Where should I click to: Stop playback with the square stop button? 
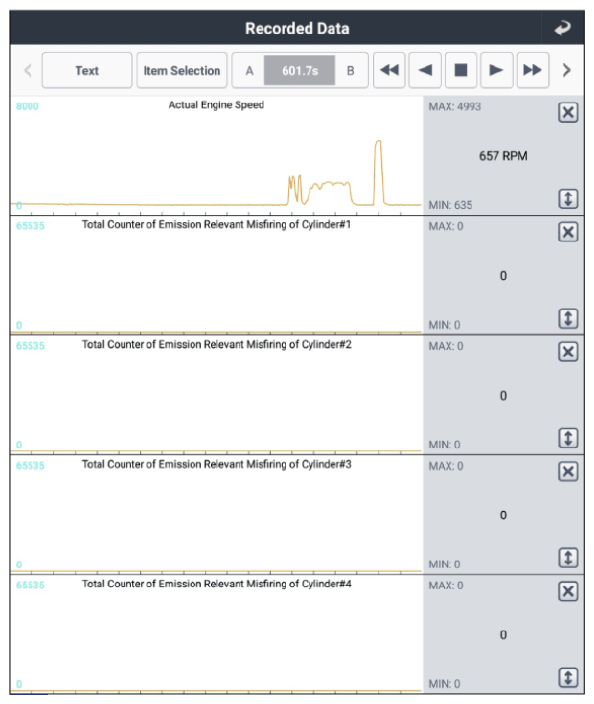(x=461, y=70)
